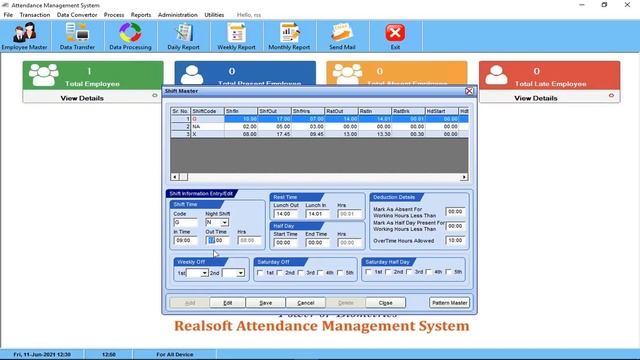
Task: Click the Cancel button in Shift Master
Action: coord(306,303)
